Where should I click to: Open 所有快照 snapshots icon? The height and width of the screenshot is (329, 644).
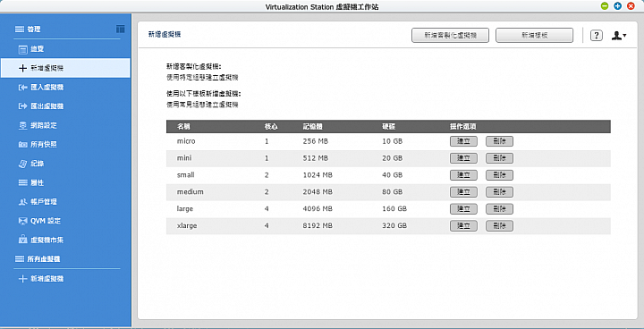click(x=22, y=145)
